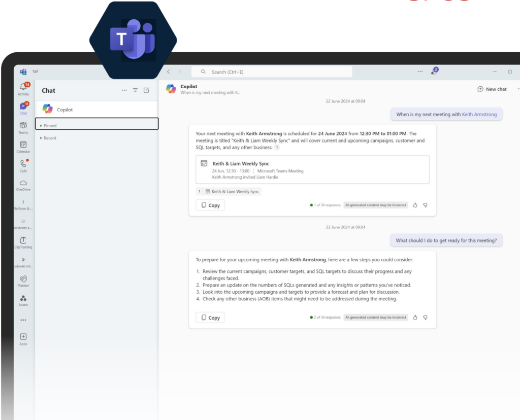Select the Copilot chat in the list
Viewport: 520px width, 420px height.
[97, 109]
